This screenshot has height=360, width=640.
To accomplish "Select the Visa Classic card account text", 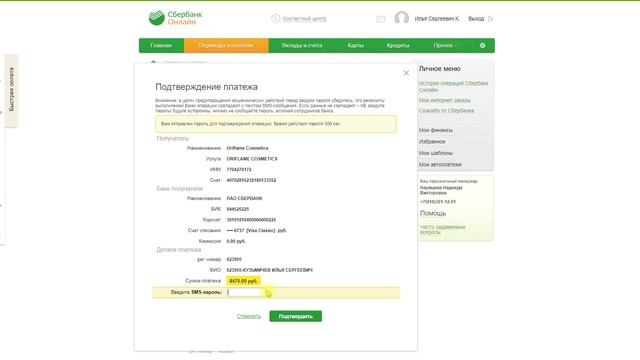I will [256, 231].
